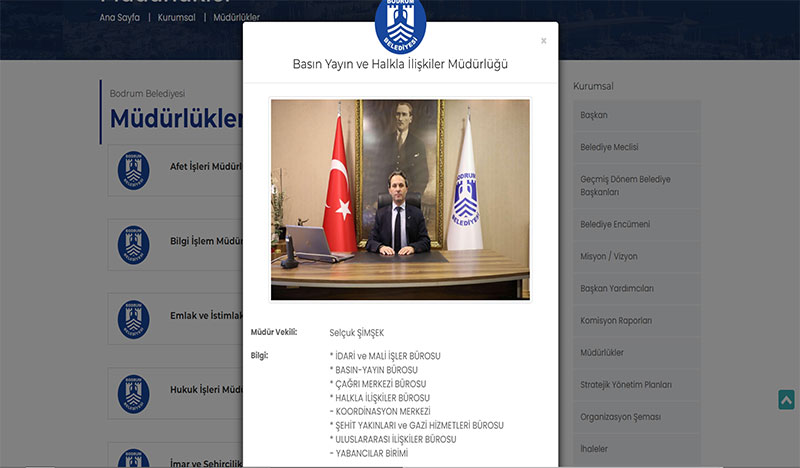800x468 pixels.
Task: Open the Kurumsal breadcrumb link
Action: [177, 17]
